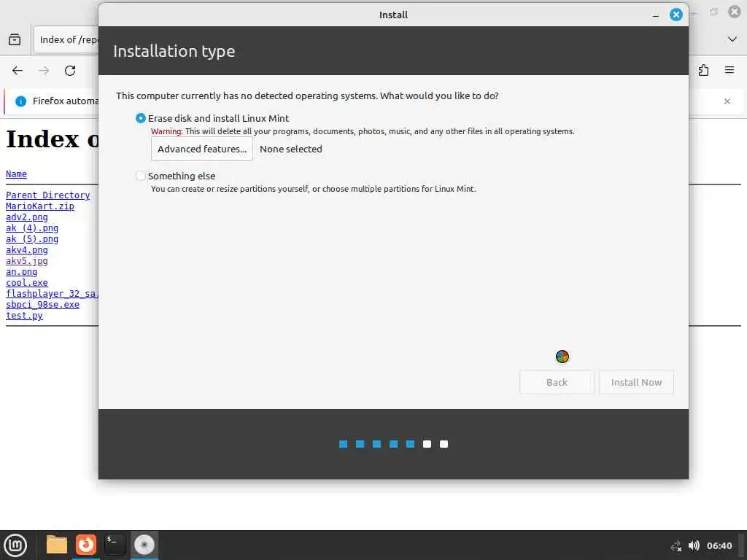
Task: Open the Linux Mint start menu
Action: (15, 545)
